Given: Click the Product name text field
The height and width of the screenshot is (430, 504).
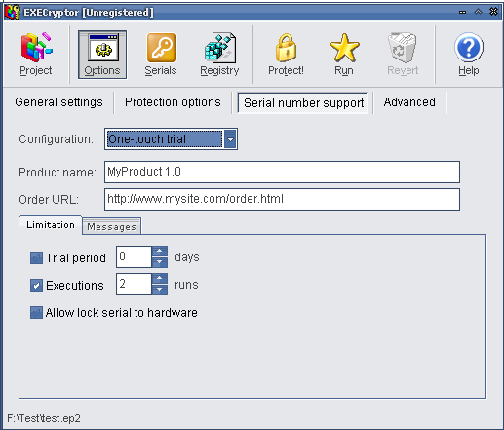Looking at the screenshot, I should click(x=282, y=172).
